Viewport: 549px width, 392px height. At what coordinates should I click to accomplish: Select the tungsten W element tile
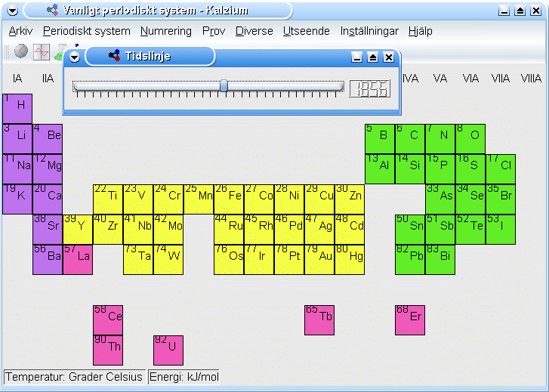168,260
